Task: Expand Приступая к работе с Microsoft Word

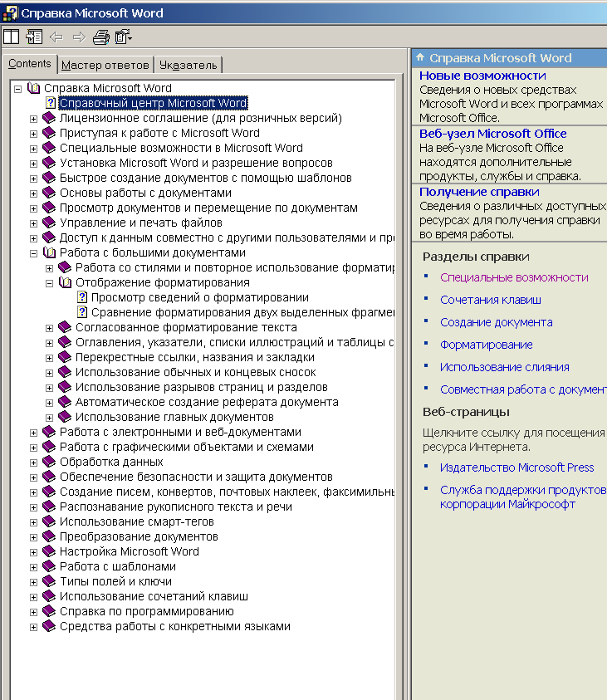Action: (33, 134)
